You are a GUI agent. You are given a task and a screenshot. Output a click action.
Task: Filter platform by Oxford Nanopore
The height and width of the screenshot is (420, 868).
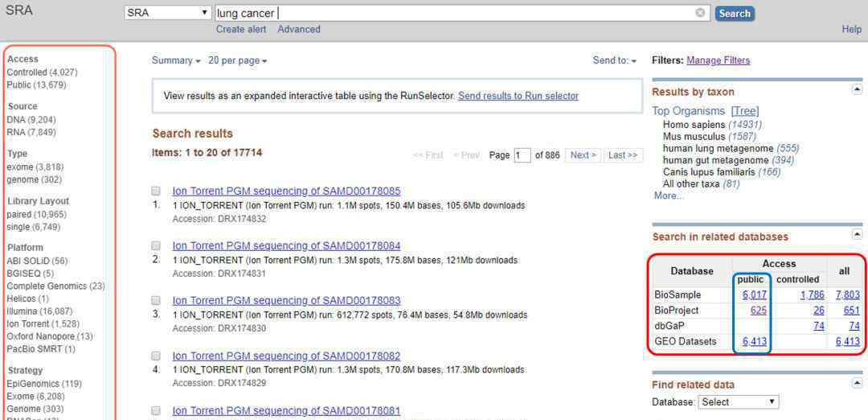point(50,336)
